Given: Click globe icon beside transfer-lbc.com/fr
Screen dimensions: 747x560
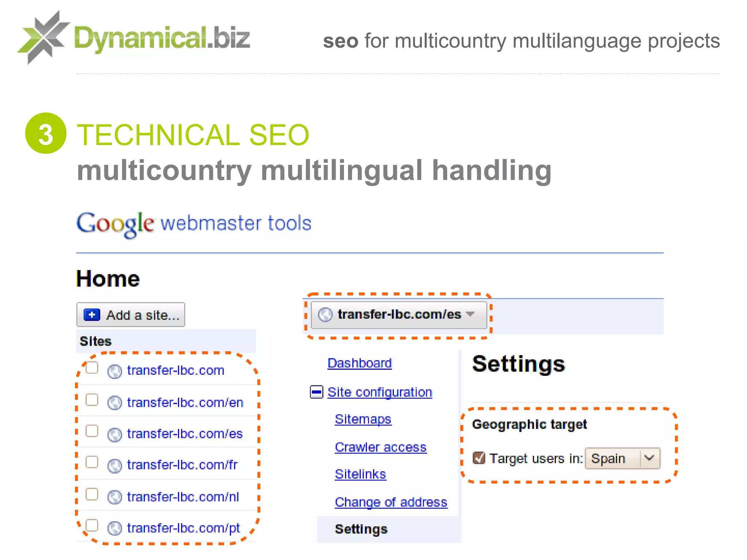Looking at the screenshot, I should 115,466.
